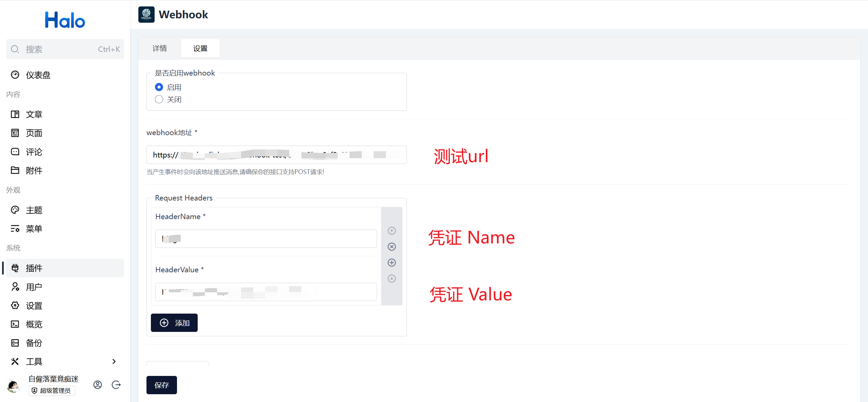Click the Webhook plugin logo icon
The width and height of the screenshot is (868, 402).
click(x=146, y=15)
